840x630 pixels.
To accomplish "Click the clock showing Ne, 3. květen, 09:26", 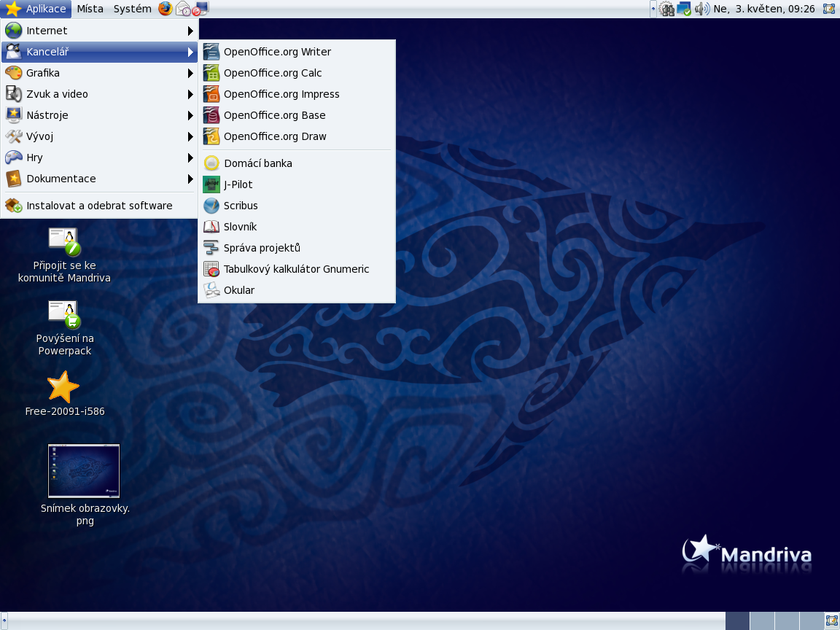I will point(764,9).
